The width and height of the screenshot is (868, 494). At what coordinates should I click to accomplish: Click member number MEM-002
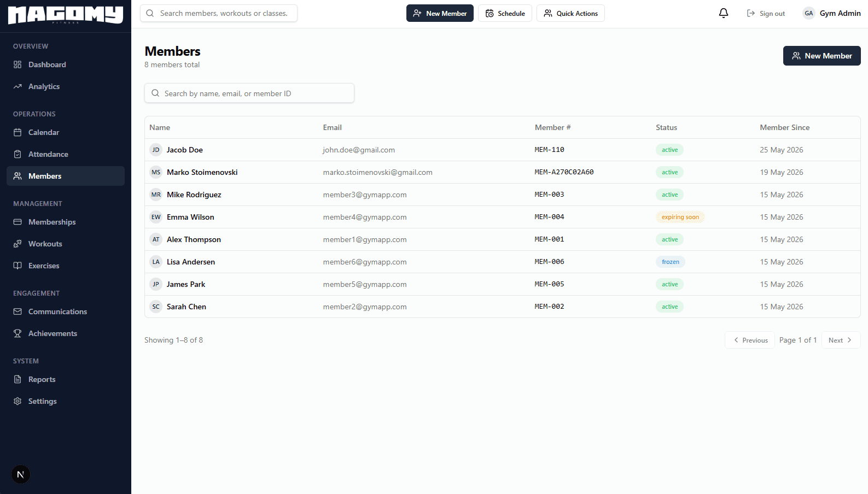pos(549,307)
